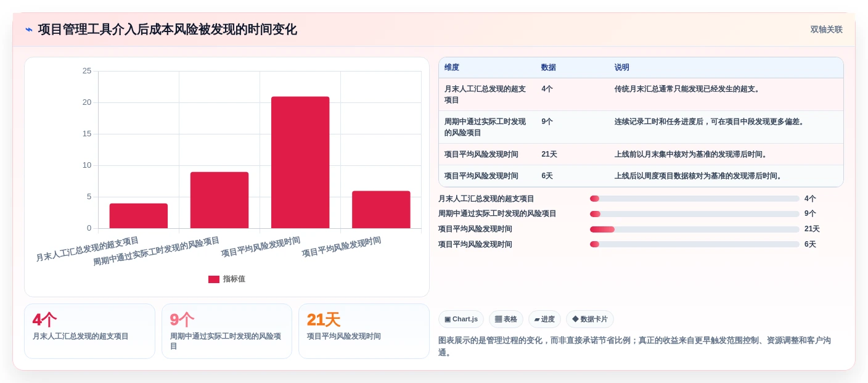Click the shortest chart bar, valued 4

click(x=139, y=216)
